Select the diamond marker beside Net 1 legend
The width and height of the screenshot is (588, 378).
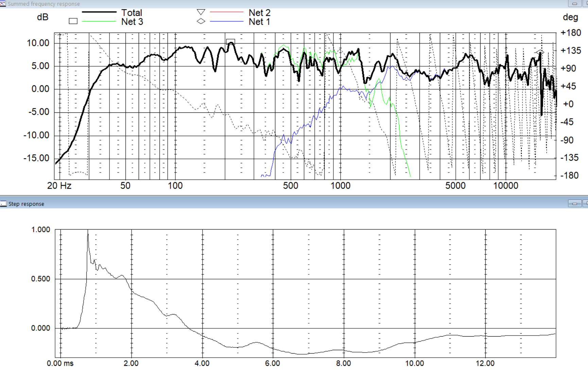click(x=201, y=21)
